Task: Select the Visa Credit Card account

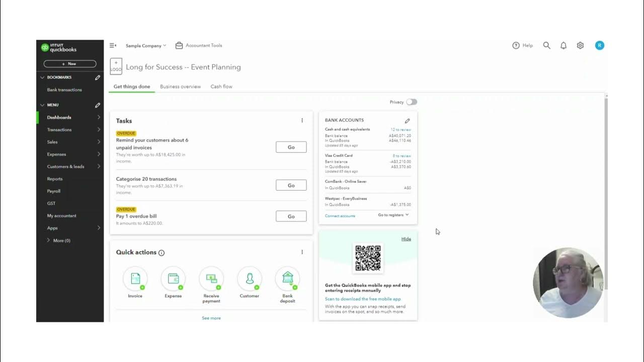Action: (x=339, y=155)
